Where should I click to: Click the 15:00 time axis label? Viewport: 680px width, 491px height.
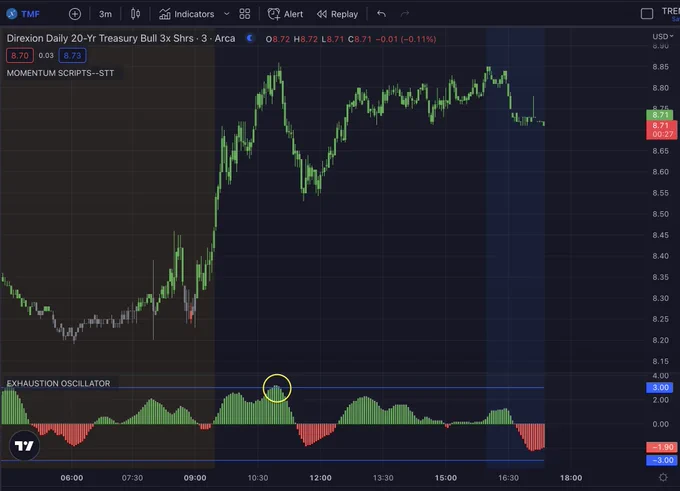(446, 478)
